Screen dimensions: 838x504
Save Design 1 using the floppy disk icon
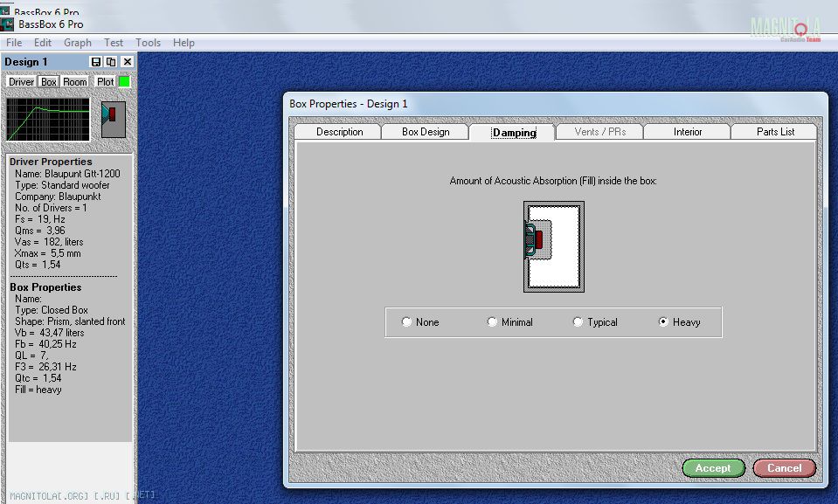pos(95,62)
